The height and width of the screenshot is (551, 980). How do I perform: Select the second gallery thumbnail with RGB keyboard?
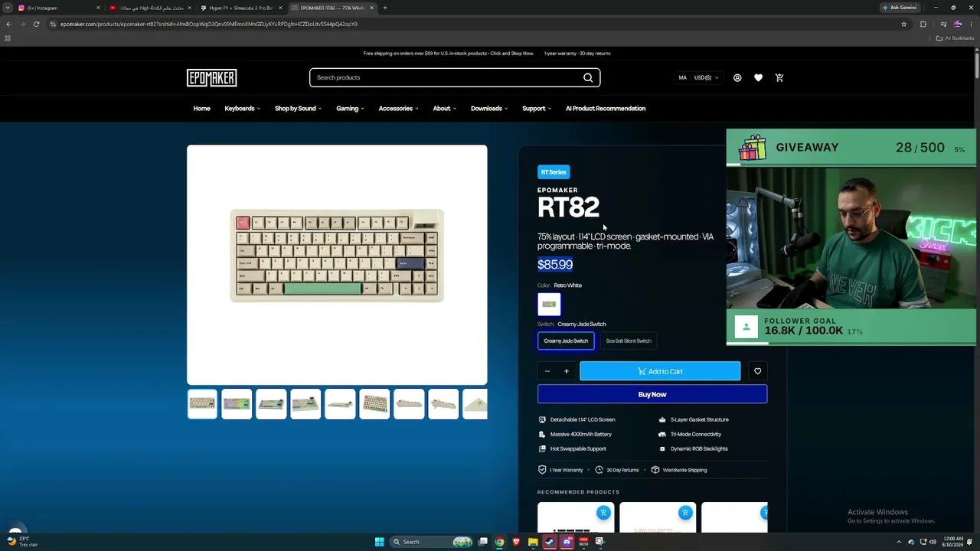click(x=237, y=404)
